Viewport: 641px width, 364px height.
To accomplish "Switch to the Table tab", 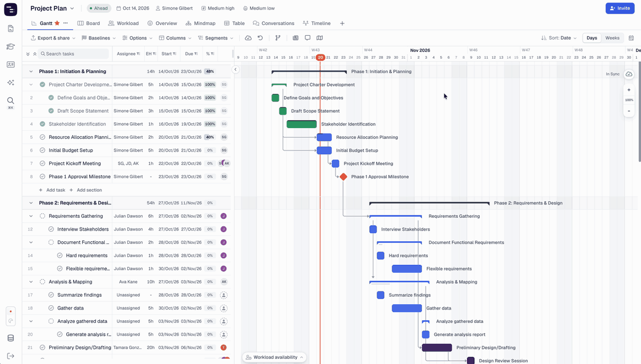I will [x=234, y=23].
